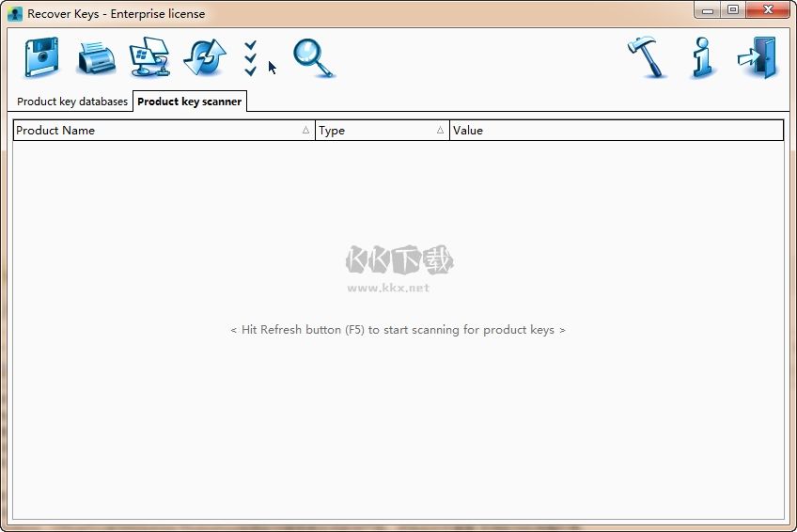This screenshot has width=797, height=532.
Task: Click the Type column sort arrow
Action: (440, 130)
